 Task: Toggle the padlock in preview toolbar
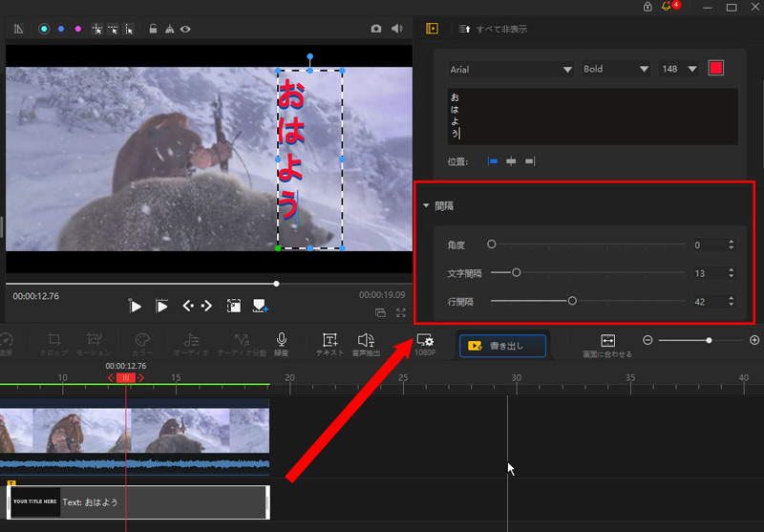[153, 29]
